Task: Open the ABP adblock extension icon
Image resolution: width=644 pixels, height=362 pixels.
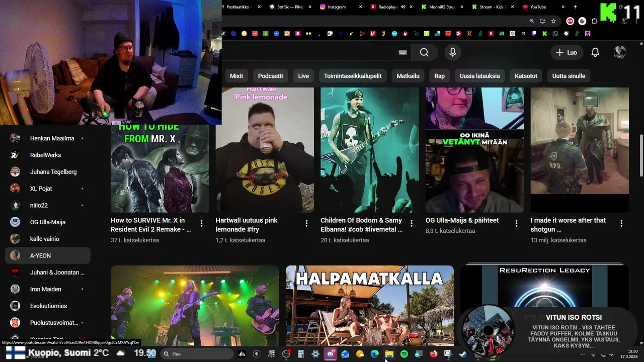Action: point(570,21)
